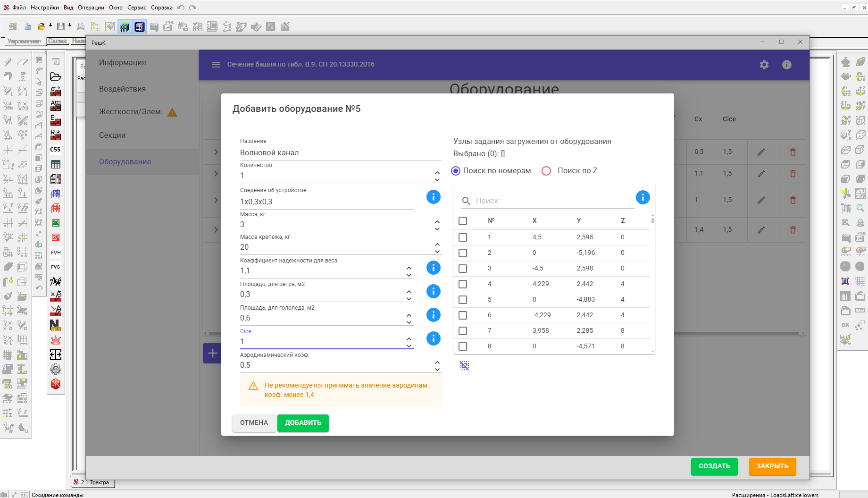Click the Поиск search input field
868x498 pixels.
pos(552,201)
